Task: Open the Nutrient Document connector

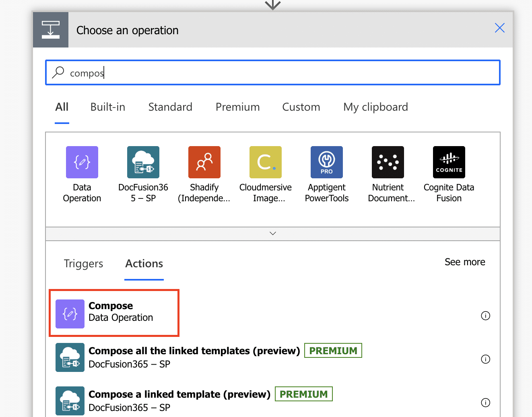Action: click(x=388, y=162)
